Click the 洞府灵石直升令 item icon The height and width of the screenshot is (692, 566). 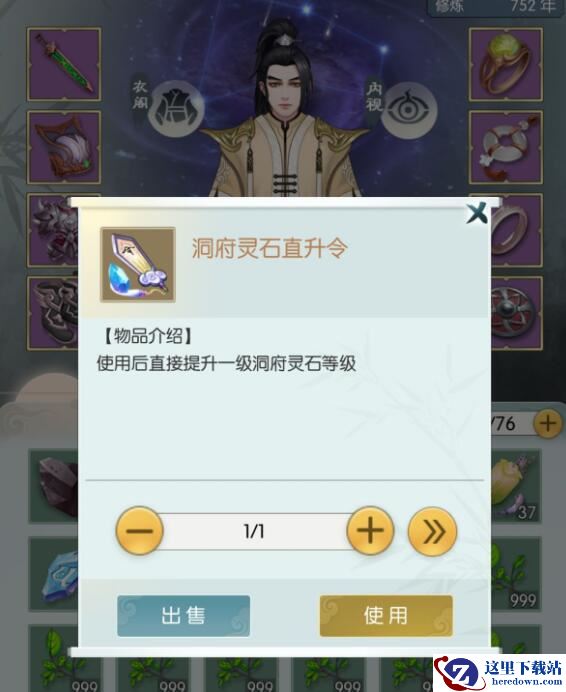tap(138, 264)
